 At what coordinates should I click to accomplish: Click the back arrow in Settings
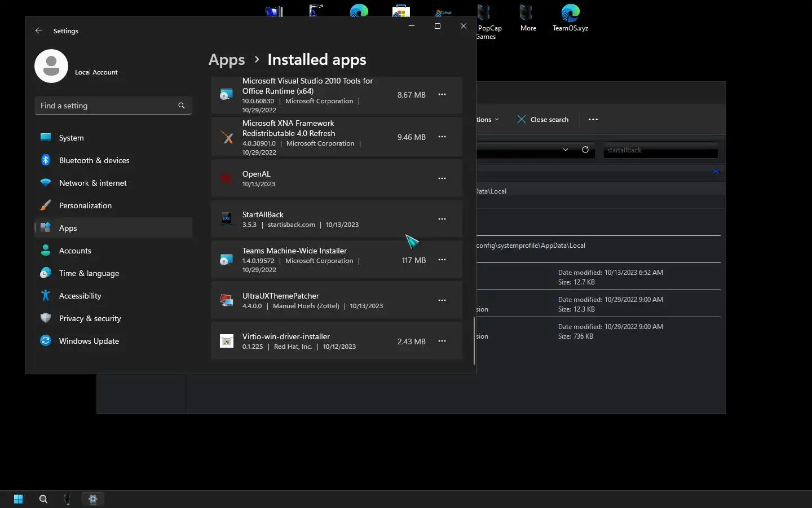click(38, 30)
